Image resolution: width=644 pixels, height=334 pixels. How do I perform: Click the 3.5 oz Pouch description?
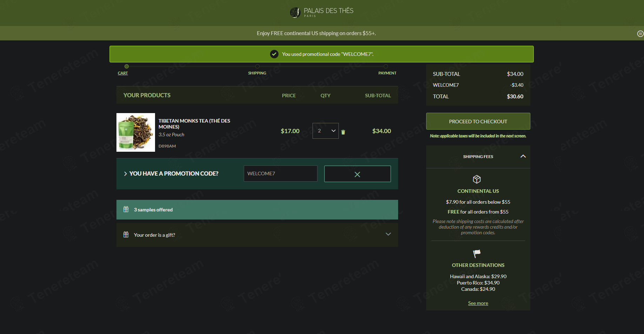point(171,135)
